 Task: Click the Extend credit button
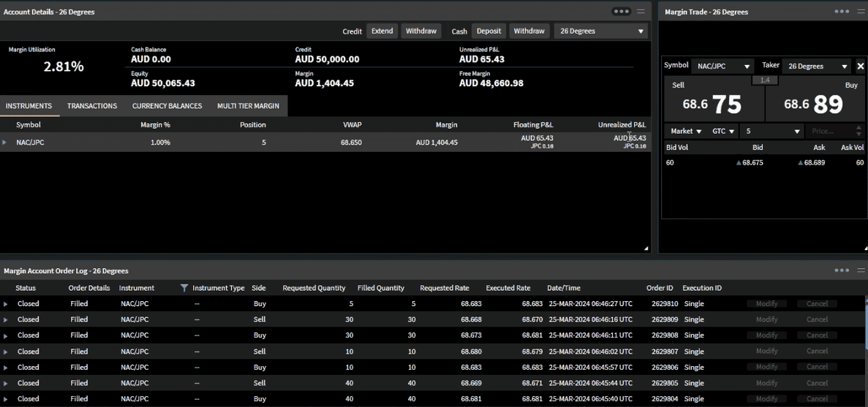click(x=382, y=31)
